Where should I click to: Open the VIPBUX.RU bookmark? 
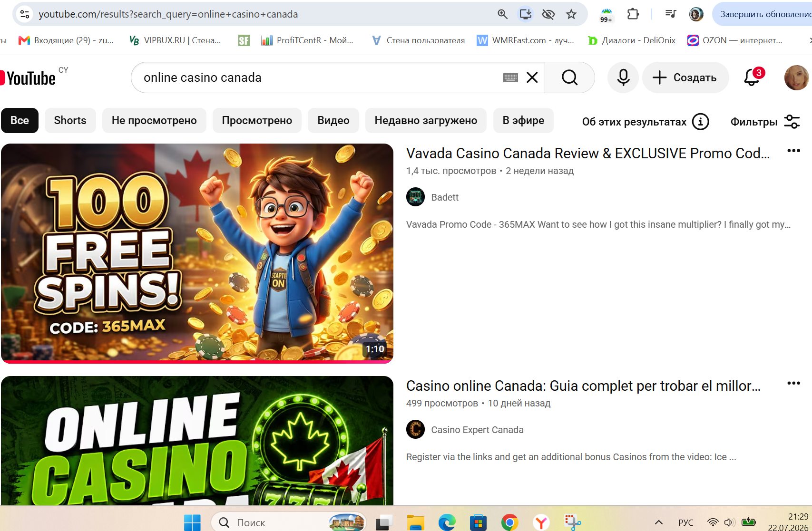175,40
